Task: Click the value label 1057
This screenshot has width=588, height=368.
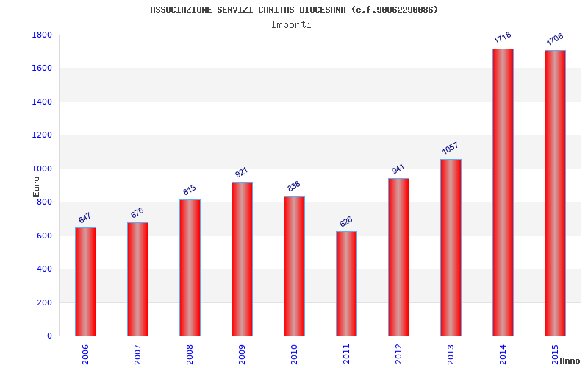Action: coord(450,148)
